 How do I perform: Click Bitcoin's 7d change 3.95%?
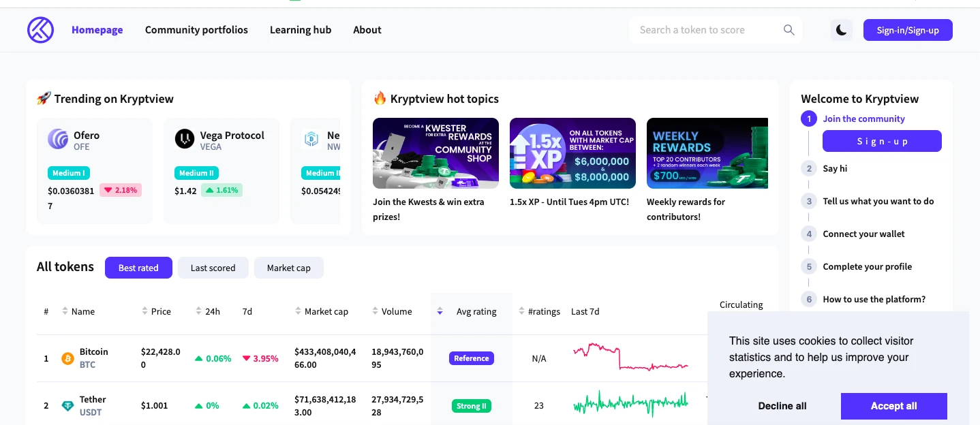tap(260, 358)
